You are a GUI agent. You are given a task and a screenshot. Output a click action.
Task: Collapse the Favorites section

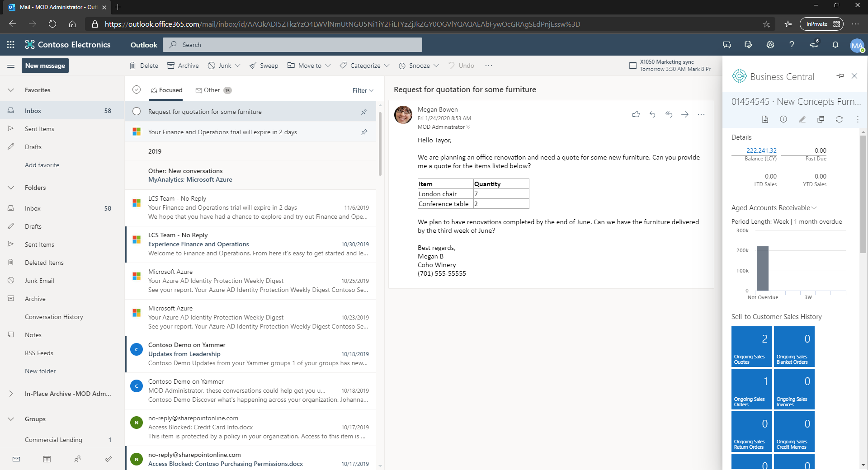point(11,90)
